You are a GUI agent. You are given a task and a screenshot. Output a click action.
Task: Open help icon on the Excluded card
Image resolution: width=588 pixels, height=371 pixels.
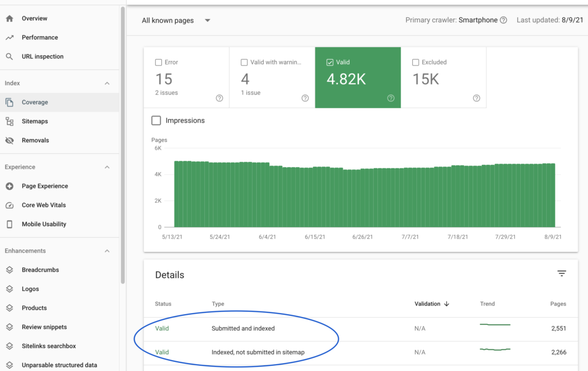point(476,98)
